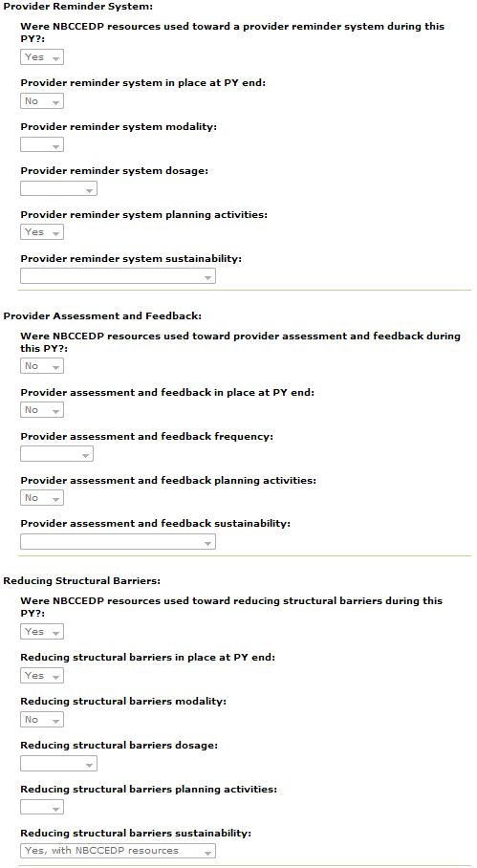Expand the Provider reminder system modality dropdown
The width and height of the screenshot is (477, 868).
(x=42, y=145)
